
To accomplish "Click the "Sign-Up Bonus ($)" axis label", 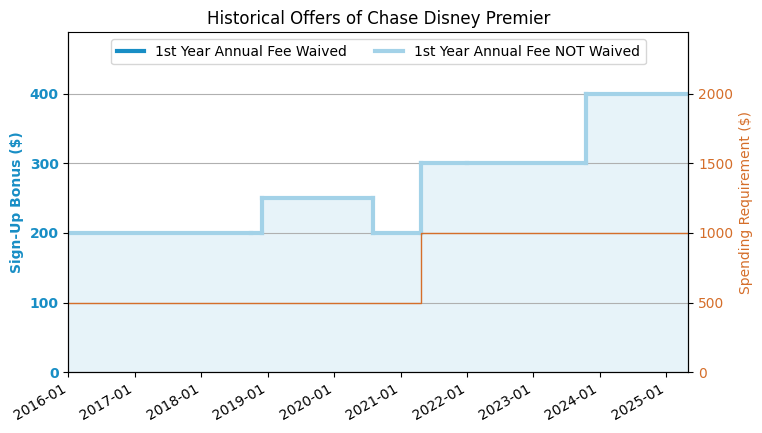I will (x=17, y=203).
